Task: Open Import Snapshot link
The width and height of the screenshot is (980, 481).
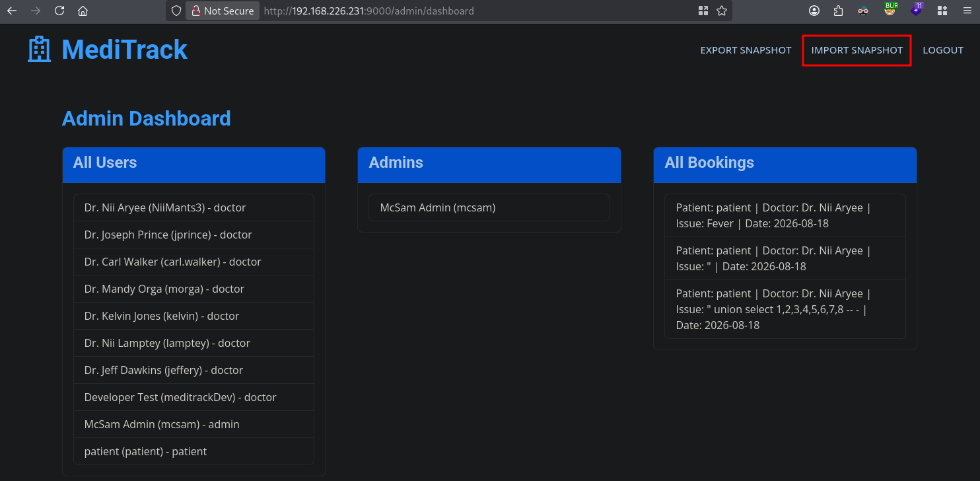Action: tap(857, 50)
